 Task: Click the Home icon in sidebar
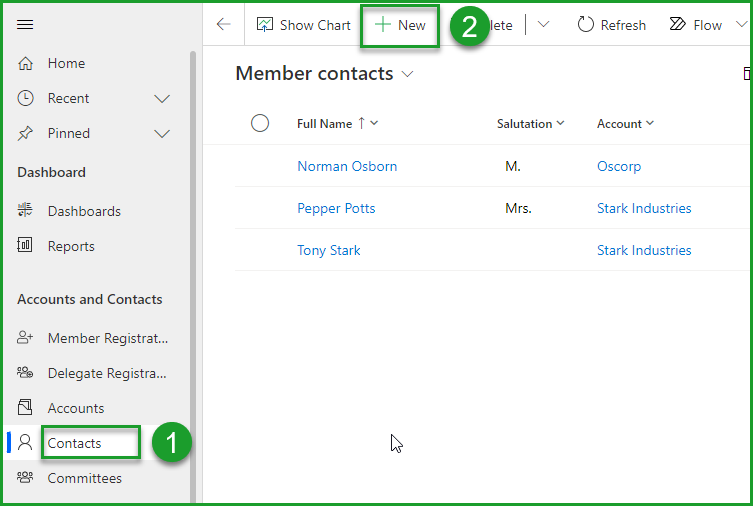coord(26,63)
